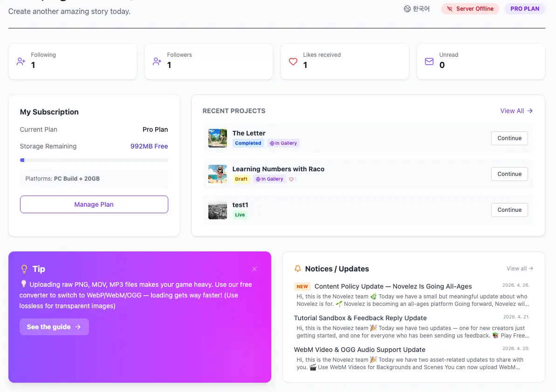Click the Completed tag on The Letter
The image size is (556, 392).
click(248, 143)
